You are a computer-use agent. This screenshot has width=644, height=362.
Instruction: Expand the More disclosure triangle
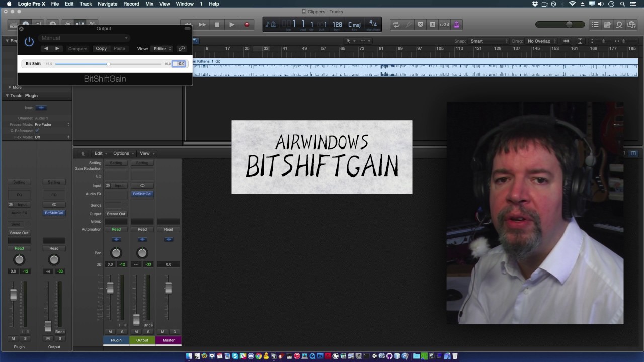point(10,87)
